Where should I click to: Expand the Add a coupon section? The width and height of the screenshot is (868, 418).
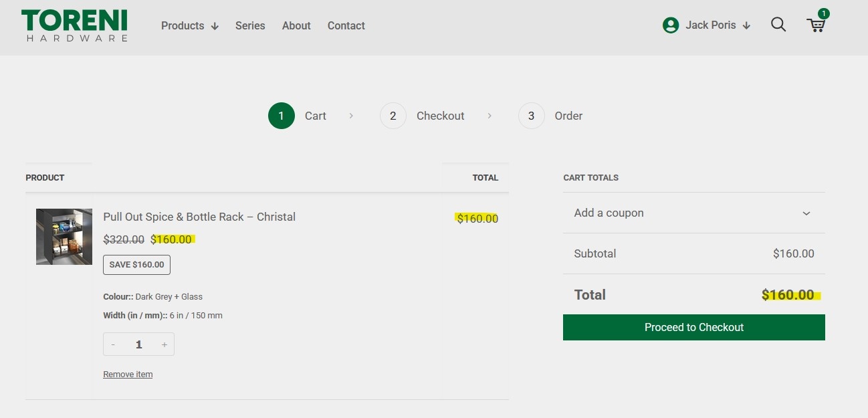(x=693, y=213)
